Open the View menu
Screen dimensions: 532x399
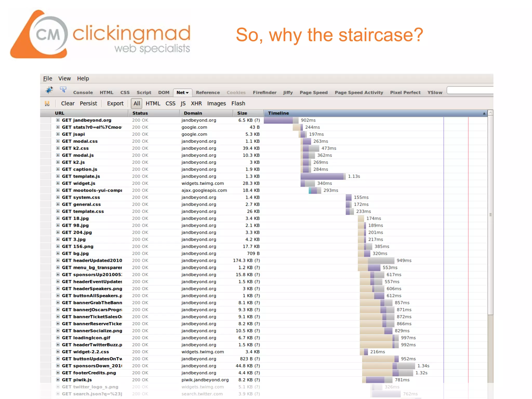(x=64, y=78)
